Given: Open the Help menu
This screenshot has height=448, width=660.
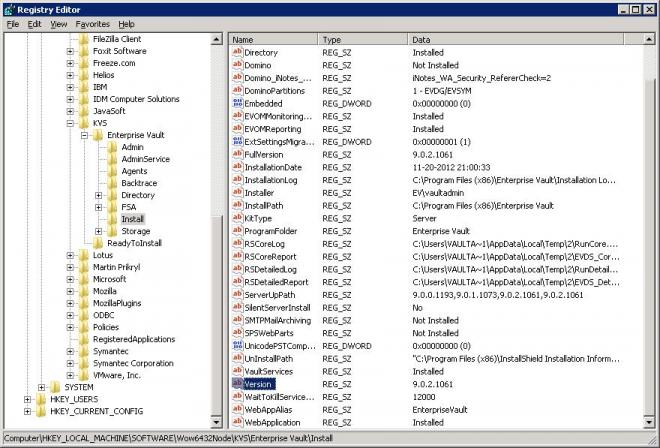Looking at the screenshot, I should (x=126, y=24).
